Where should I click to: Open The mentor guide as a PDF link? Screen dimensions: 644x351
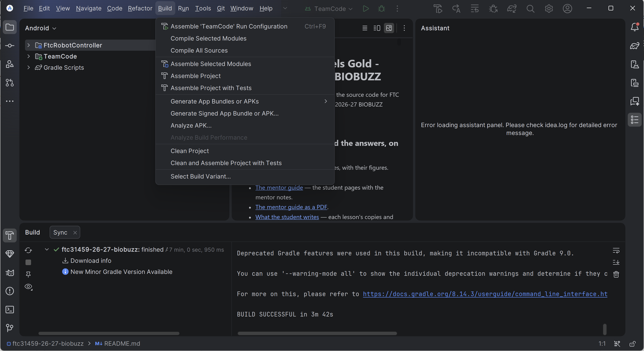pyautogui.click(x=292, y=207)
